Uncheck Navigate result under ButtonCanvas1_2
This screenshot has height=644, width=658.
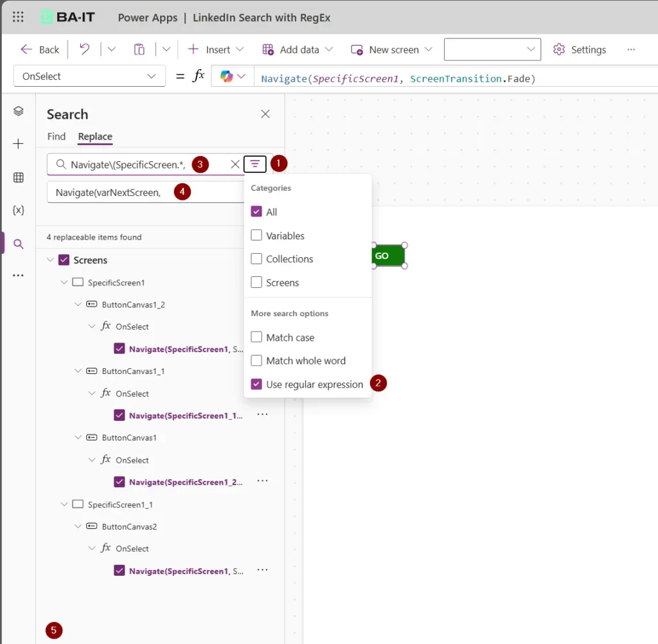[x=119, y=348]
